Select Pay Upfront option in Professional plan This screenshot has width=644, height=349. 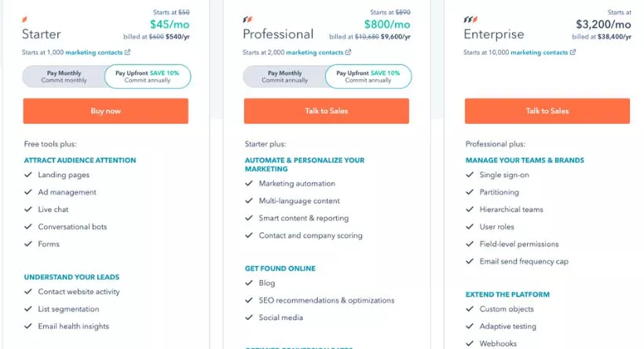(x=368, y=76)
